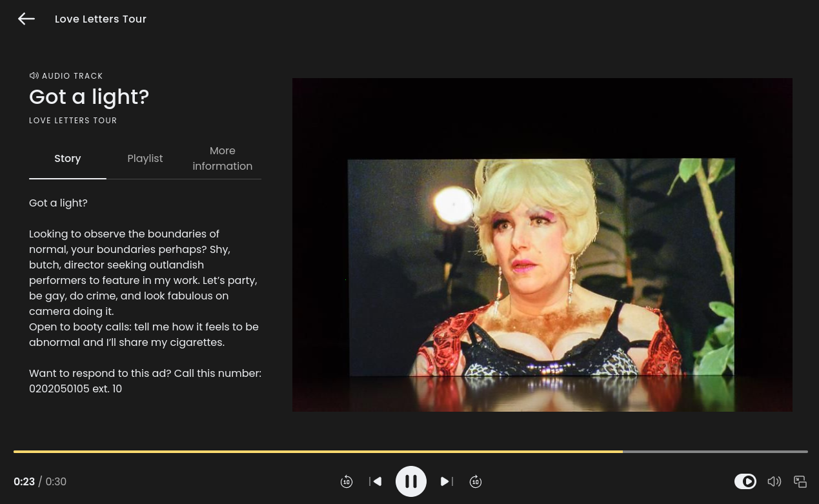
Task: Skip to the previous track
Action: pos(376,481)
